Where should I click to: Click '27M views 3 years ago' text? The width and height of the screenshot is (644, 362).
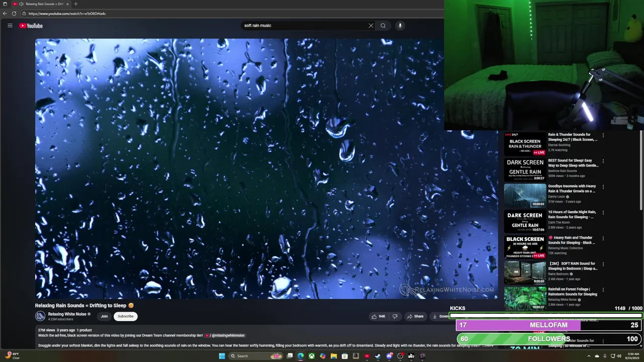tap(56, 330)
